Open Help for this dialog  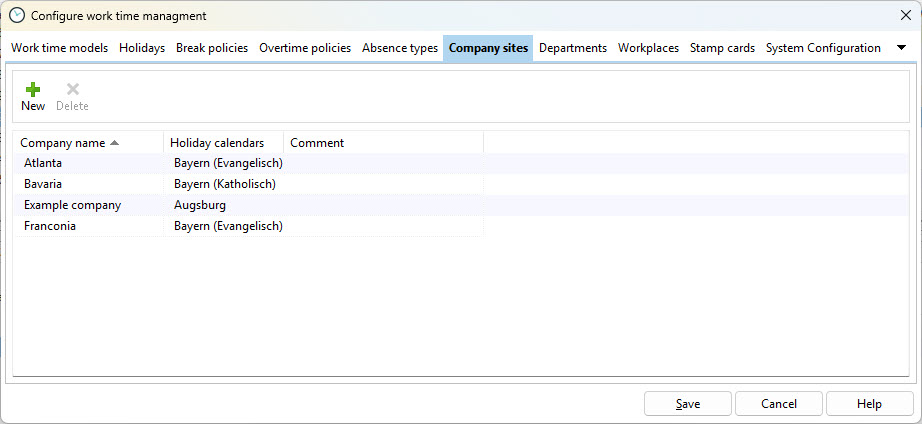869,404
